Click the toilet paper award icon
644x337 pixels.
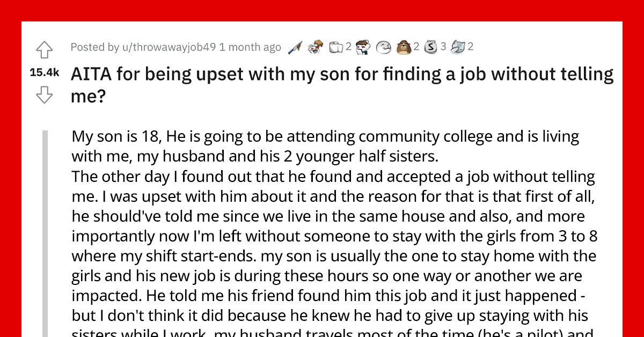pyautogui.click(x=336, y=47)
